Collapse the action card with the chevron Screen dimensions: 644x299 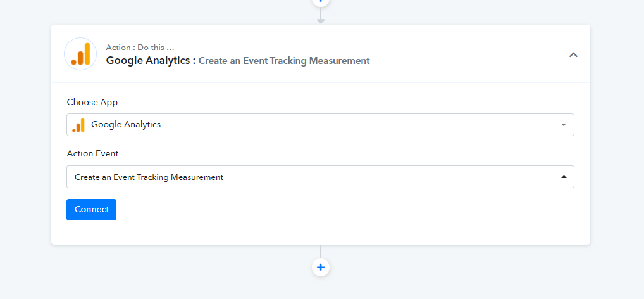click(573, 54)
